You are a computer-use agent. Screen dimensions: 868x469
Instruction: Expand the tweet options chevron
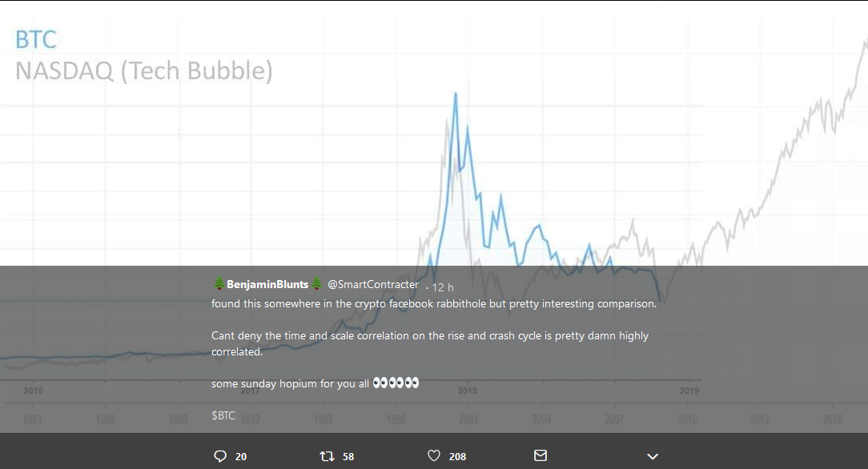tap(653, 456)
